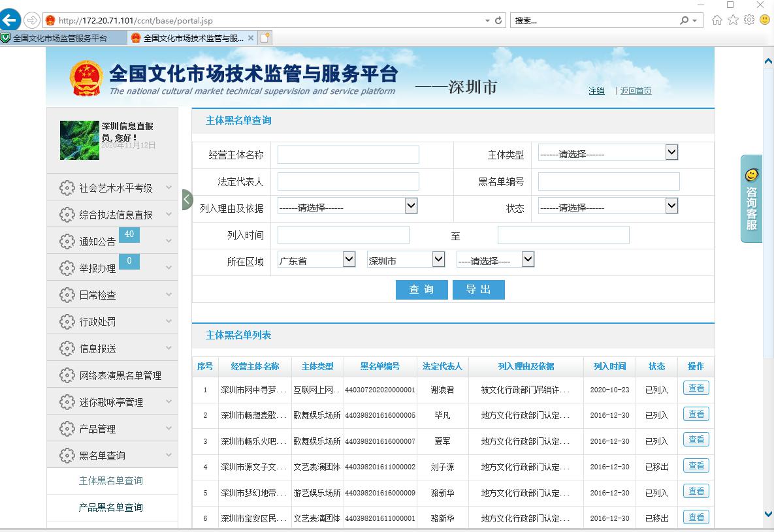The image size is (774, 532).
Task: Open the 深圳市 city dropdown
Action: [406, 258]
